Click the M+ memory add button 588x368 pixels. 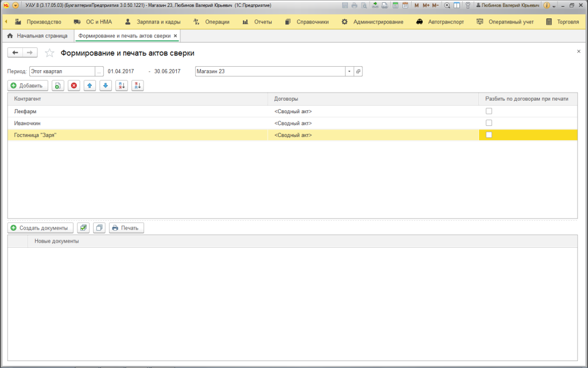click(426, 6)
